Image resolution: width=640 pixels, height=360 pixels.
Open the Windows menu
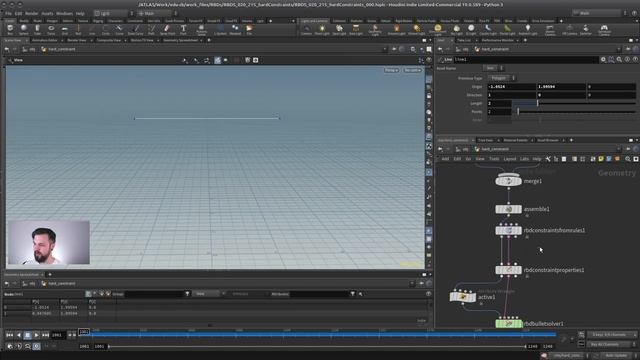[64, 13]
